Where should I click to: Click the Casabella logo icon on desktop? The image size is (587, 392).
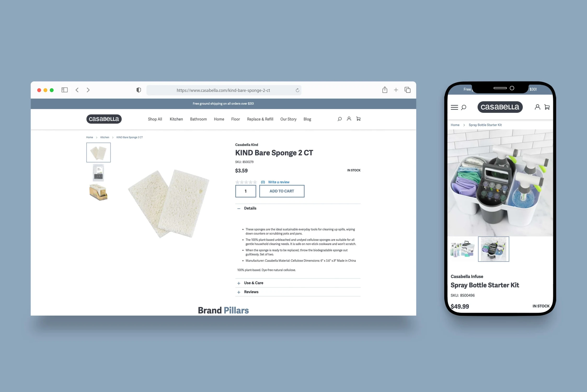tap(104, 119)
